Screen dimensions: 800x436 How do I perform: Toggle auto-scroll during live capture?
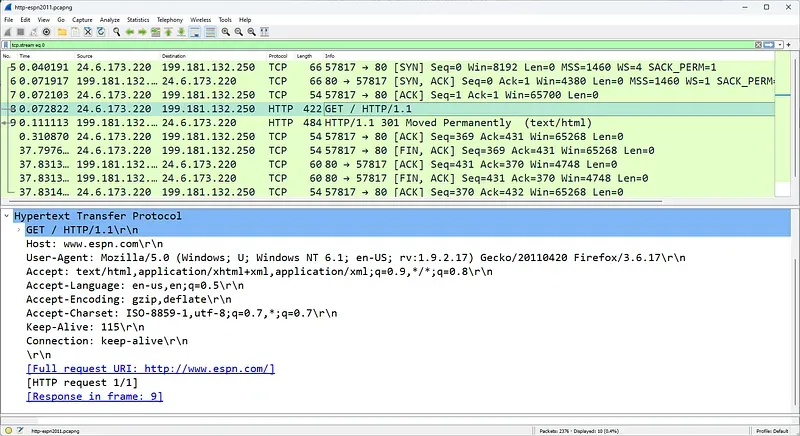pos(195,32)
